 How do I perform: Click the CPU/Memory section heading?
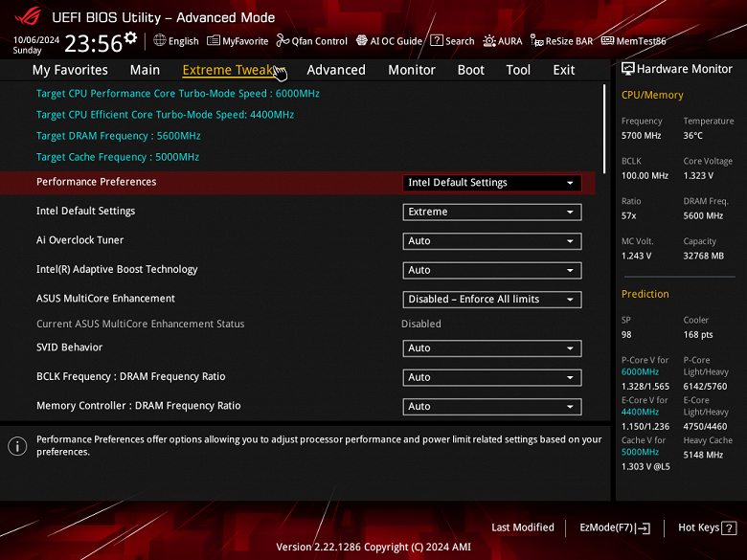coord(652,95)
